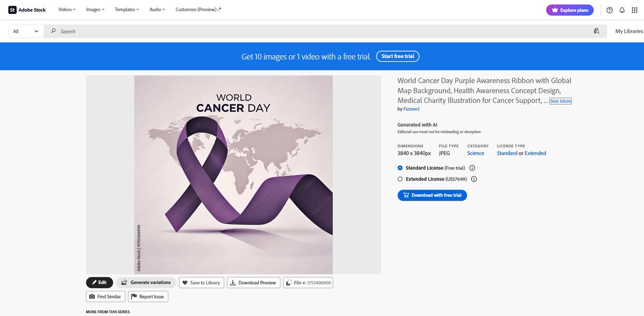Open the All search category dropdown
The width and height of the screenshot is (644, 316).
(26, 31)
